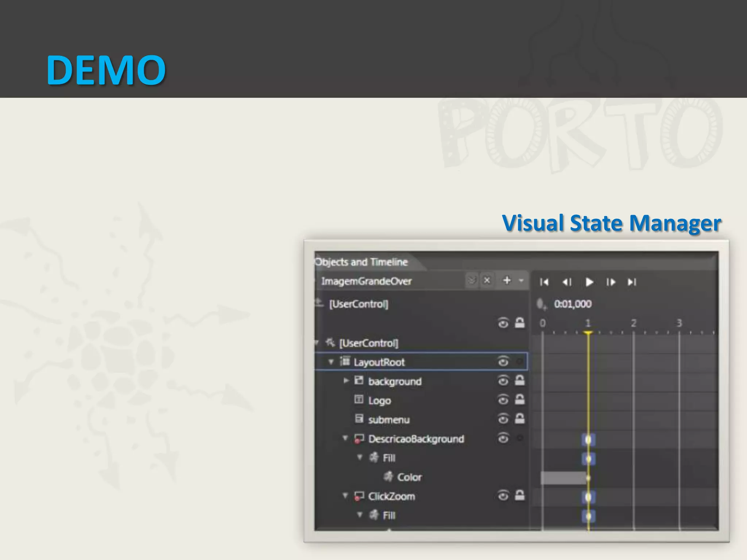Viewport: 747px width, 560px height.
Task: Collapse Fill under ClickZoom
Action: (360, 514)
